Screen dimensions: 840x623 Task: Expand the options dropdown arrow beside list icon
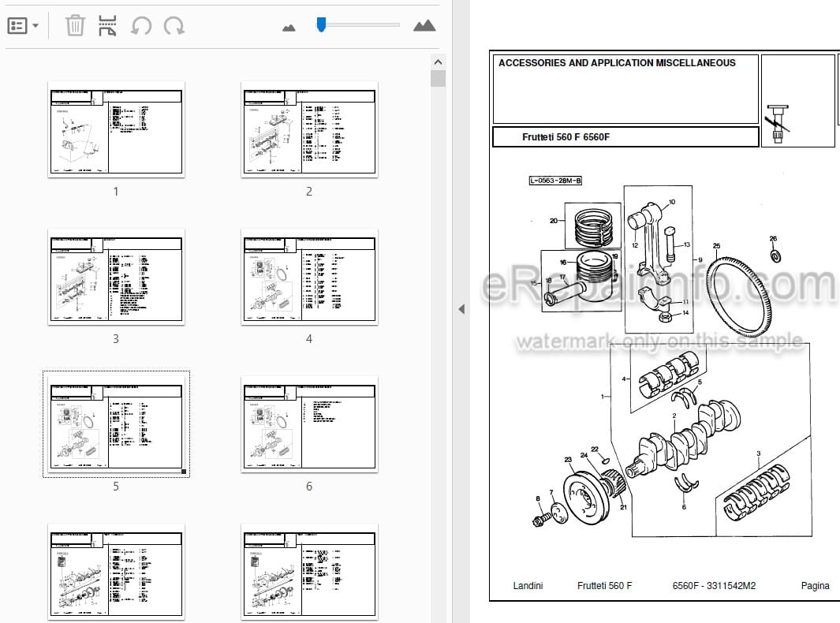[x=35, y=25]
